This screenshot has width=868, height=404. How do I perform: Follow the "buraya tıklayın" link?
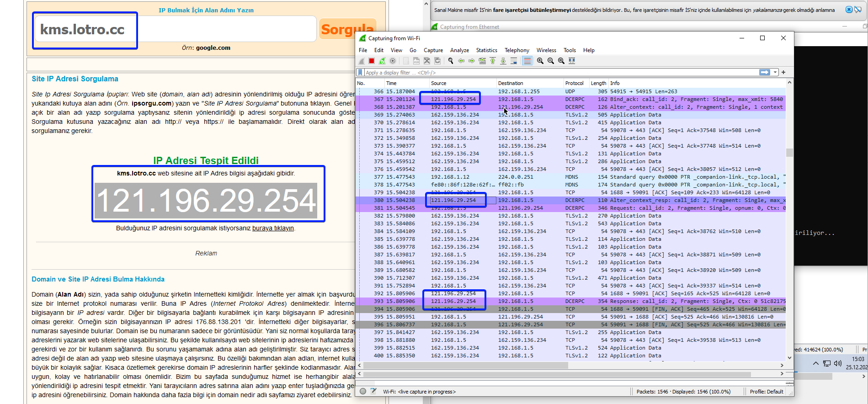point(273,228)
